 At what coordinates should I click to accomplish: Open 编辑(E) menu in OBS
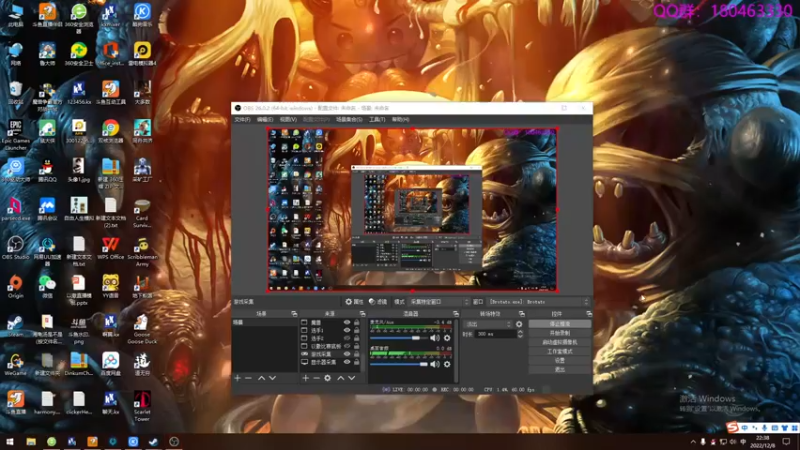[265, 119]
